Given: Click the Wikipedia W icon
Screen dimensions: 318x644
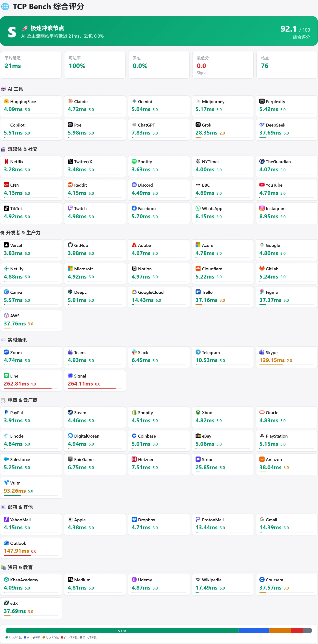Looking at the screenshot, I should coord(198,579).
